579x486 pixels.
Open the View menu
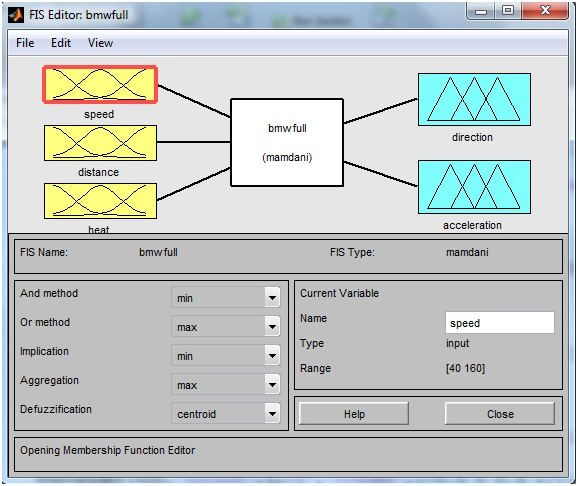pos(100,43)
